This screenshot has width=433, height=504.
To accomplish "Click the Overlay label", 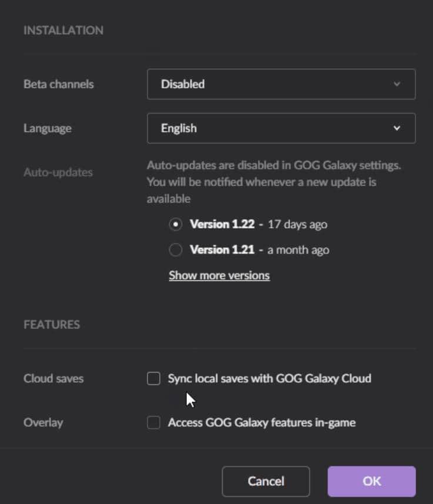I will (x=43, y=422).
